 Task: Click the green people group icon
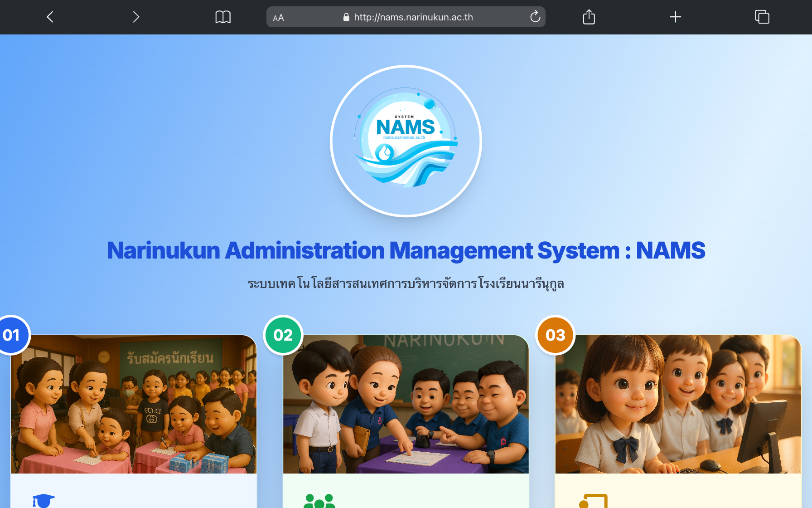319,501
